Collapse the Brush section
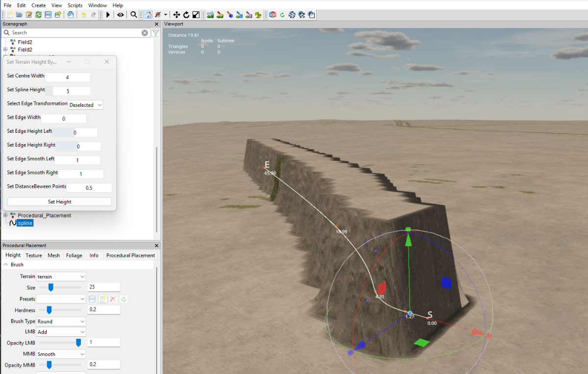The width and height of the screenshot is (588, 374). 6,265
